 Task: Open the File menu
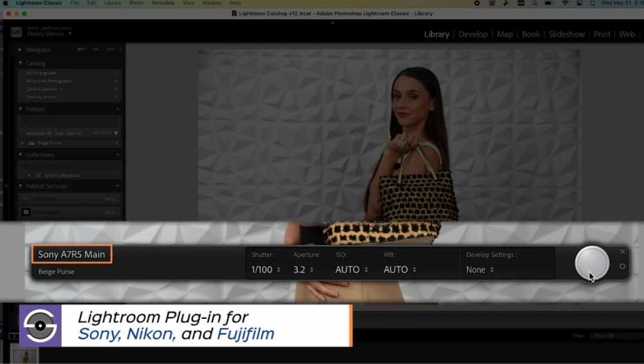[74, 3]
